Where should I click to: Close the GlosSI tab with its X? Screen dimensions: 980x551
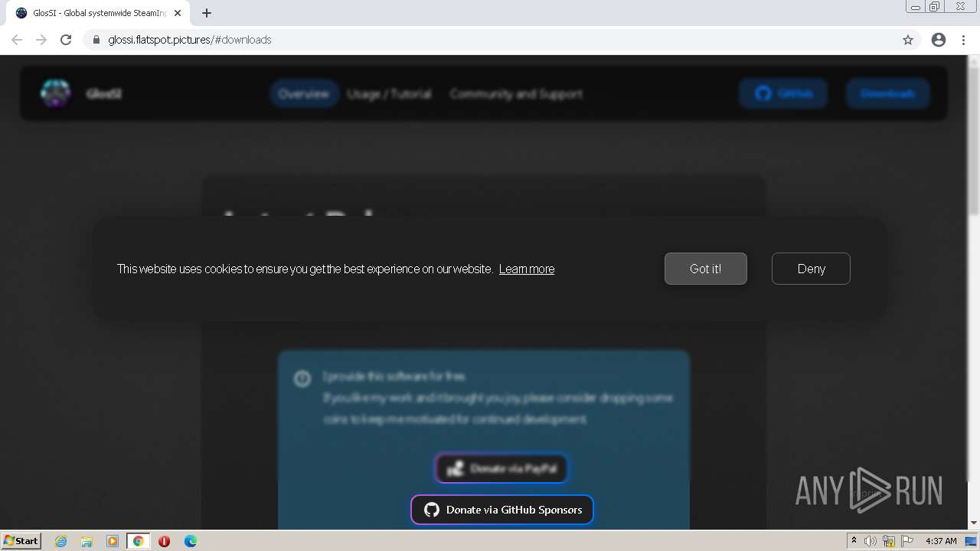click(178, 13)
